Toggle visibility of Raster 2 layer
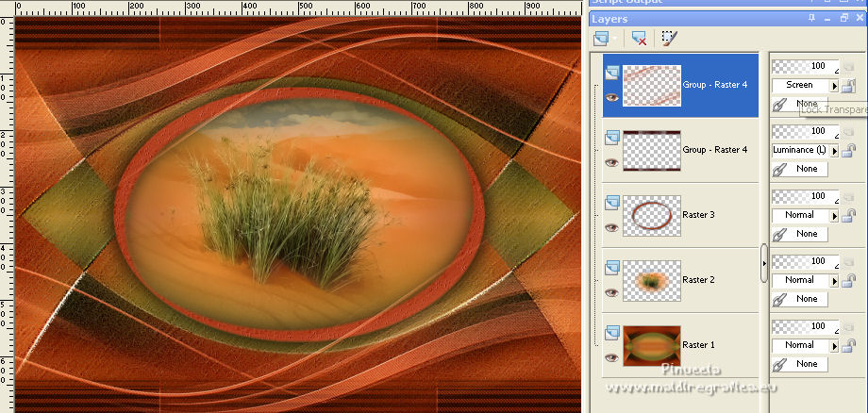Image resolution: width=868 pixels, height=413 pixels. tap(611, 292)
